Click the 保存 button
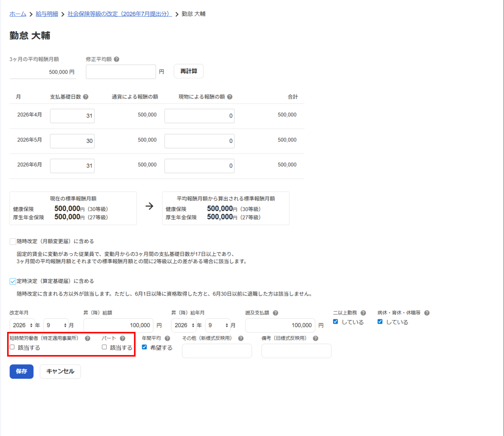 coord(22,371)
